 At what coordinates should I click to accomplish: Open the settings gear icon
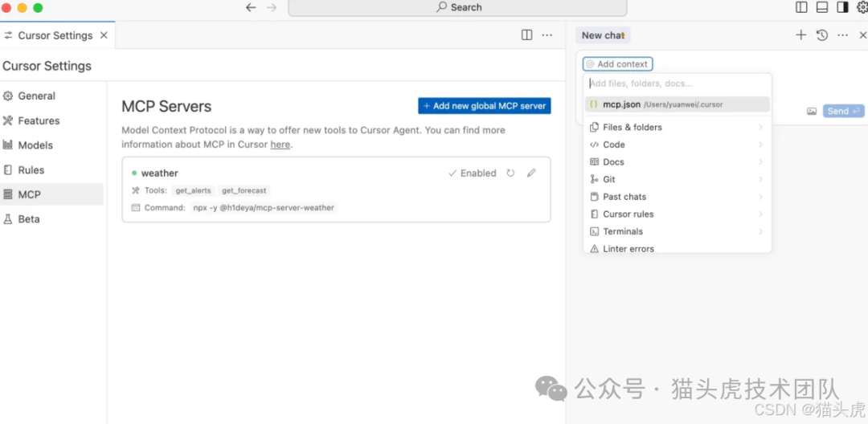[862, 7]
